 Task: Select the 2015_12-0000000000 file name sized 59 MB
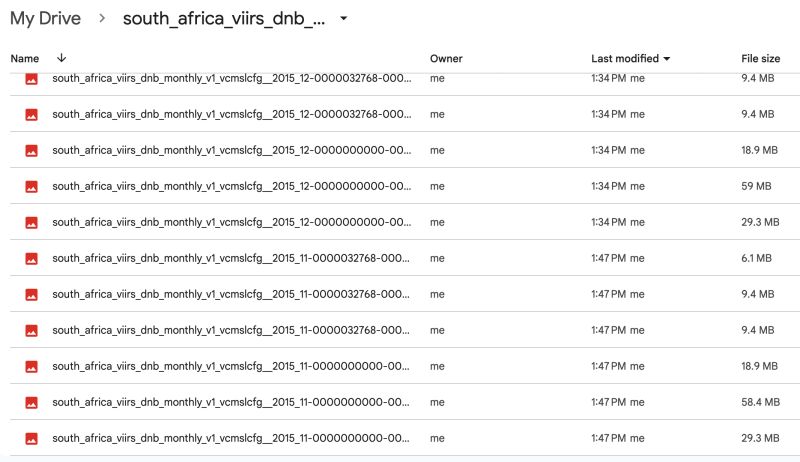click(x=232, y=186)
